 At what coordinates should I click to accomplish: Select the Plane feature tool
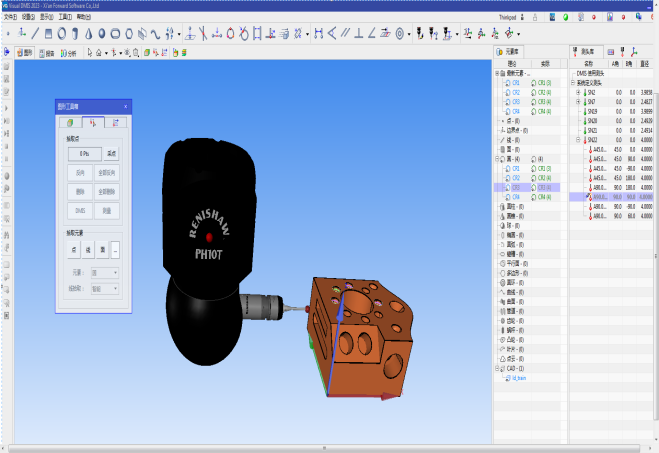(x=48, y=34)
